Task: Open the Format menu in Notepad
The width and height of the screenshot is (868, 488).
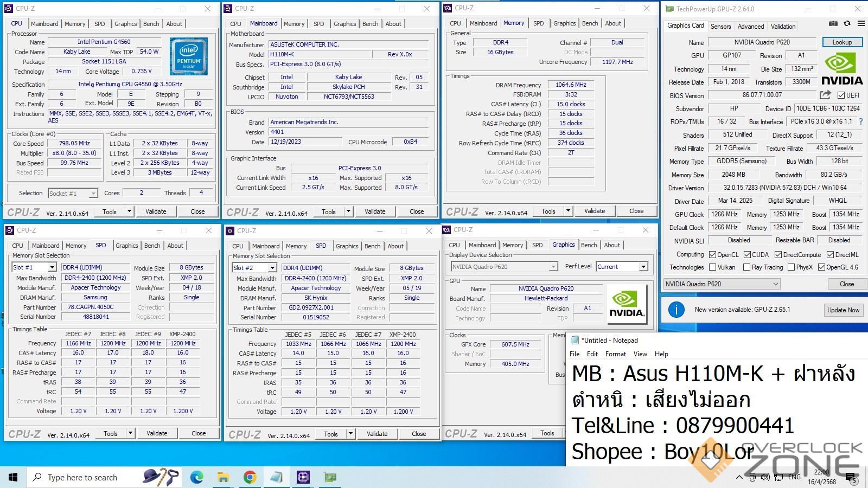Action: point(615,354)
